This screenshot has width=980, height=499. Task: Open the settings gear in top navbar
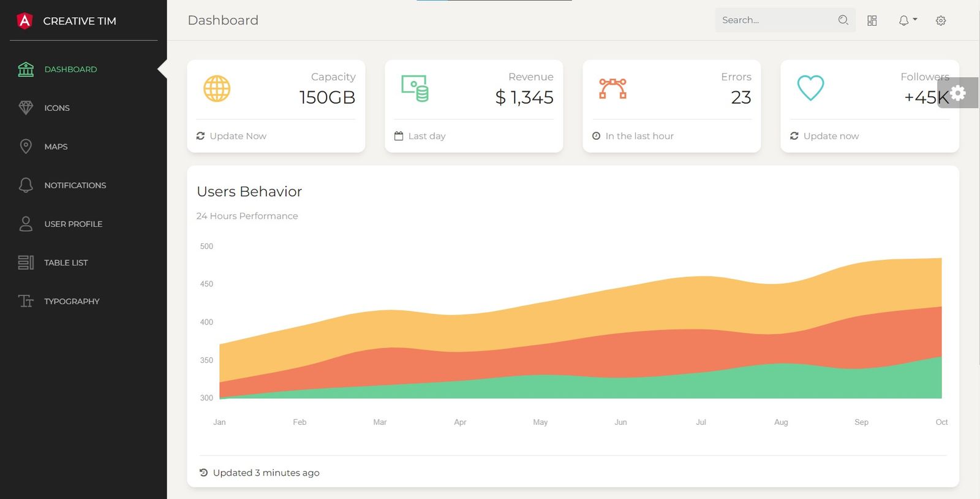tap(941, 21)
